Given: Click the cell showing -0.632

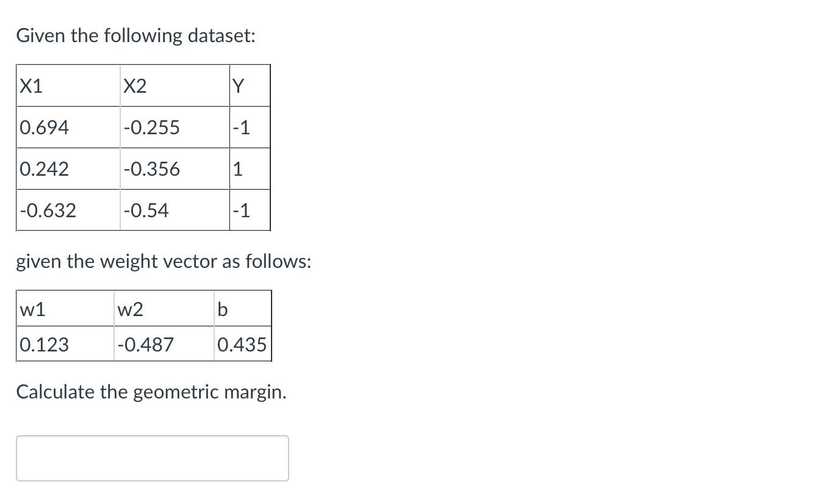Looking at the screenshot, I should point(68,211).
